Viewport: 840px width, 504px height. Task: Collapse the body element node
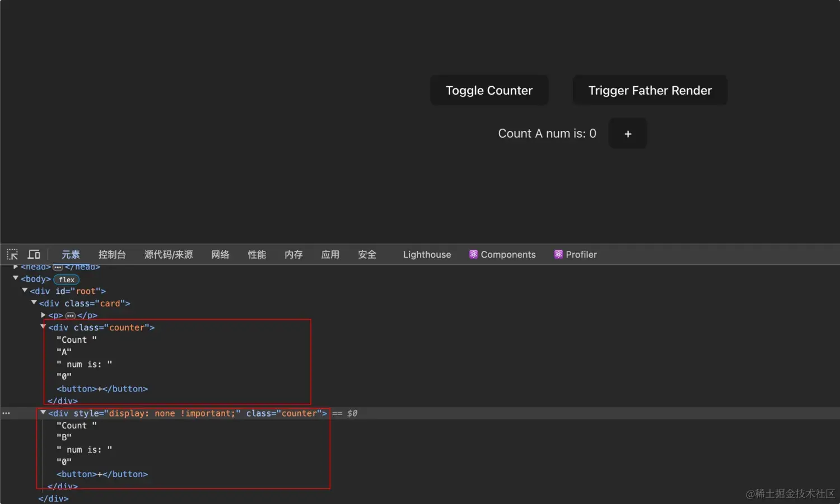pos(16,278)
